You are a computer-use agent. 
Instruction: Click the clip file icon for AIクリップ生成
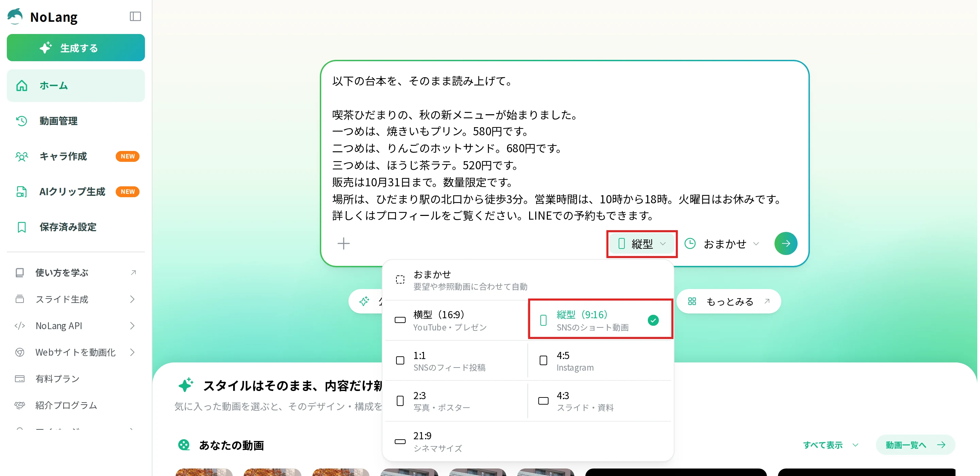(22, 192)
